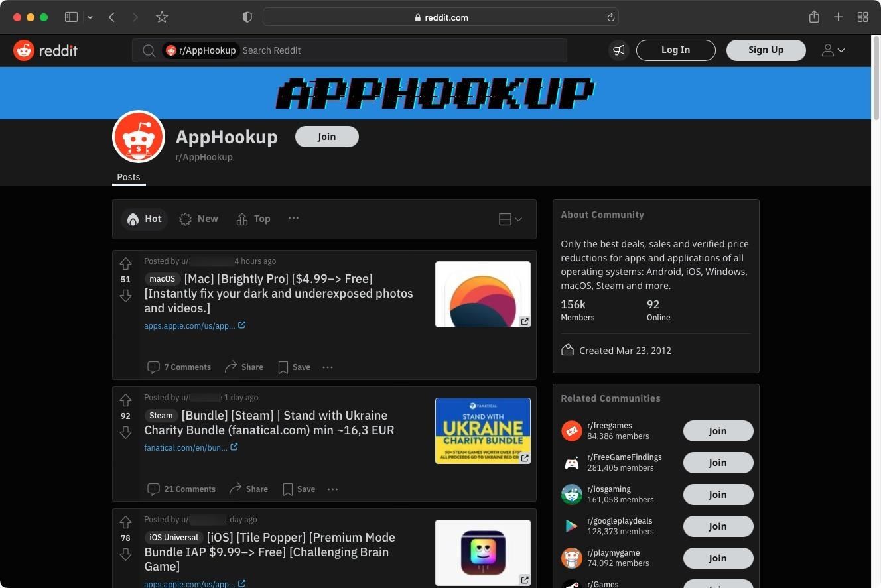Open 21 Comments on Ukraine Bundle post
Viewport: 881px width, 588px height.
pos(182,489)
